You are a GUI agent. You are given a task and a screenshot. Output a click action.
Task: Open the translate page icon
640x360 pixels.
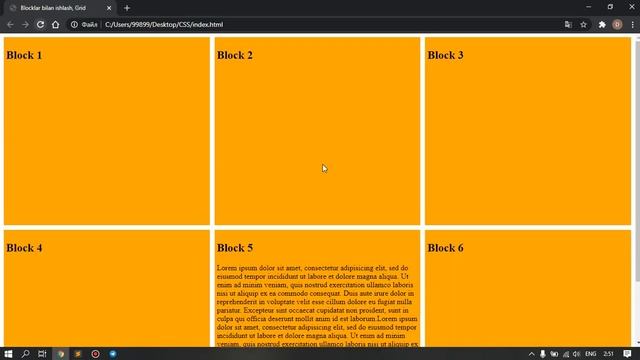tap(568, 24)
